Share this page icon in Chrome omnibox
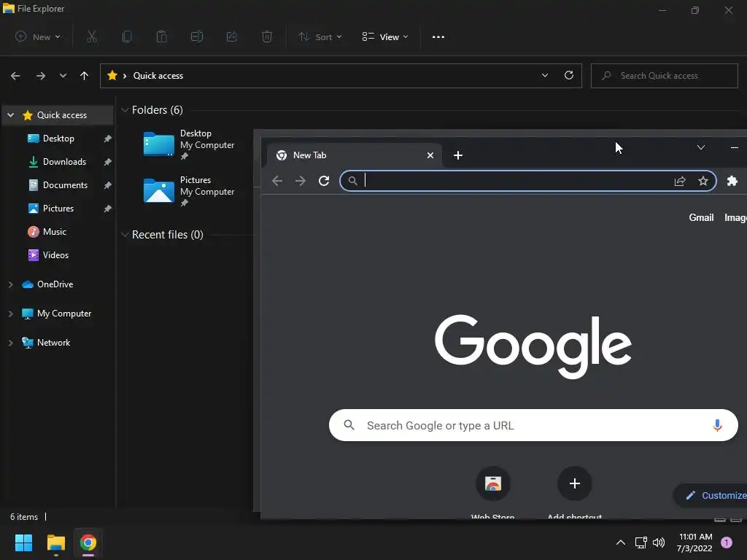The width and height of the screenshot is (747, 560). [680, 181]
